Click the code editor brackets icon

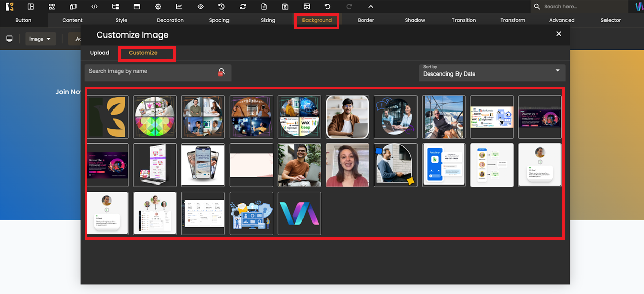[94, 7]
